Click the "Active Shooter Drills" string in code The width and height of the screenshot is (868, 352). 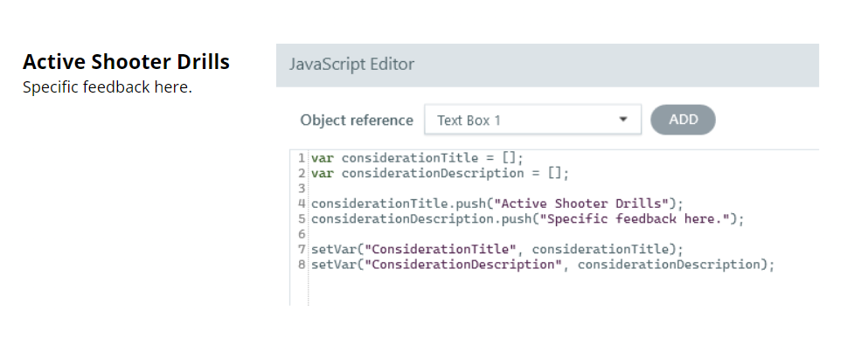pyautogui.click(x=580, y=204)
